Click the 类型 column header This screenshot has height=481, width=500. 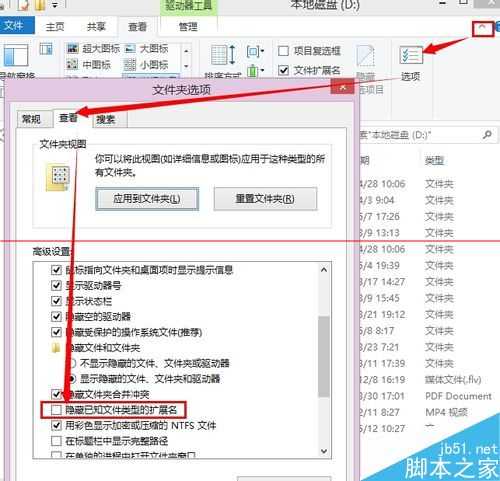tap(435, 161)
